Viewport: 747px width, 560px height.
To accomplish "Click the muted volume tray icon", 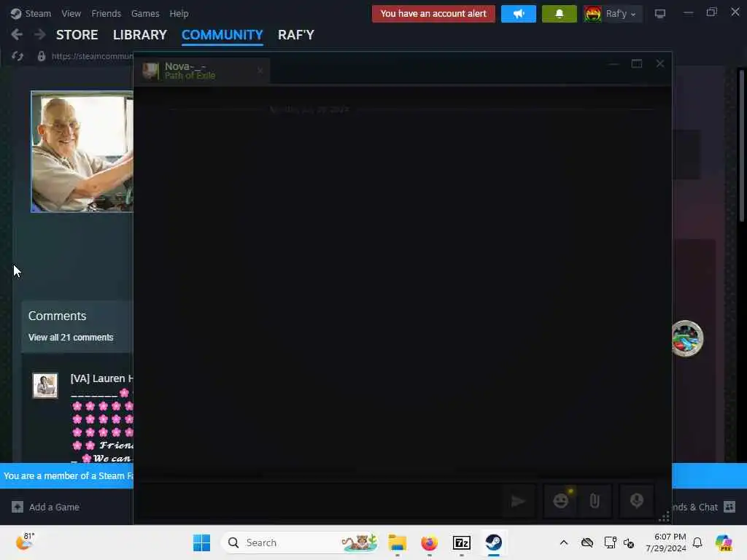I will point(629,542).
